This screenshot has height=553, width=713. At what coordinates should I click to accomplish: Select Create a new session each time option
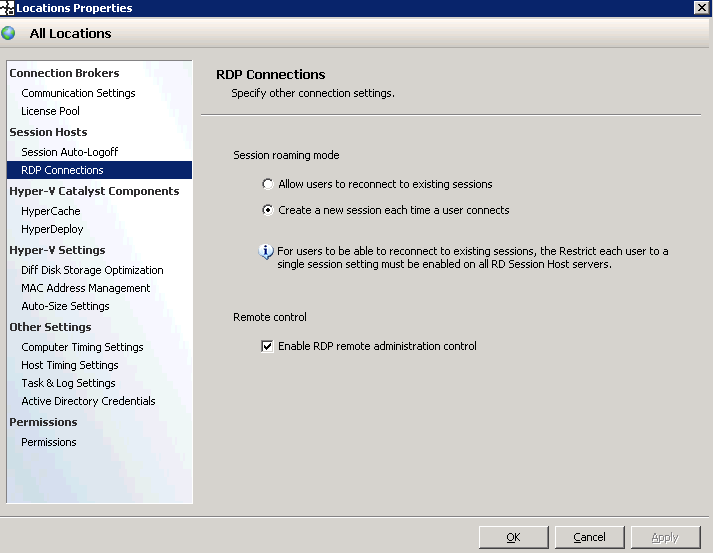(x=268, y=210)
